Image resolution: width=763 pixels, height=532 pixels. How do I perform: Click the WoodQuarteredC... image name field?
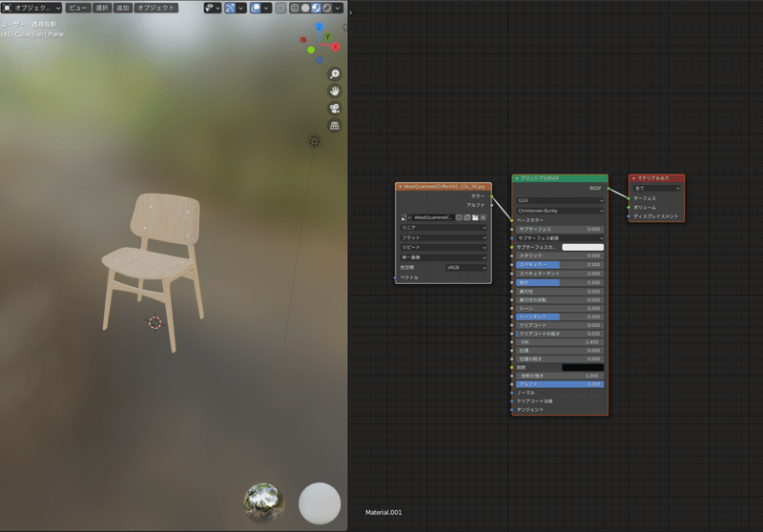[x=433, y=217]
